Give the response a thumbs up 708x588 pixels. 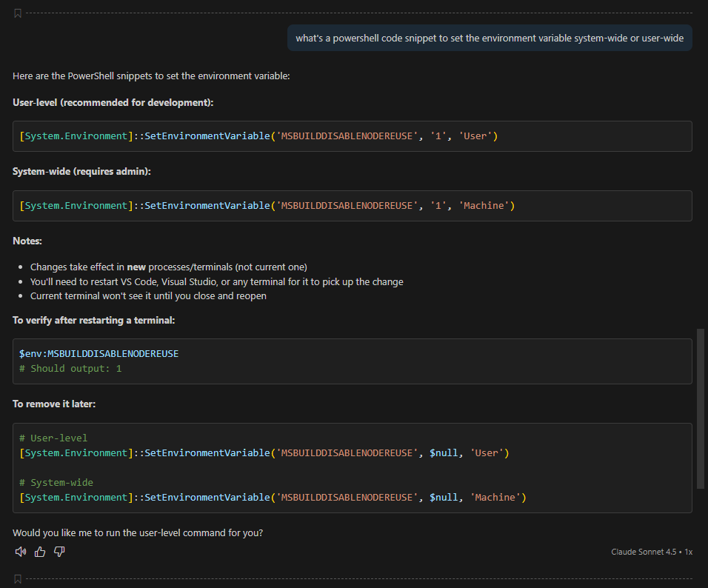(x=40, y=552)
